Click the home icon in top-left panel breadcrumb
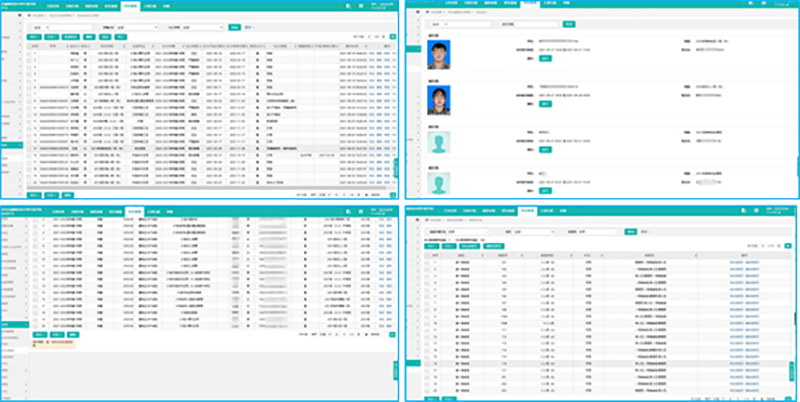 [28, 17]
